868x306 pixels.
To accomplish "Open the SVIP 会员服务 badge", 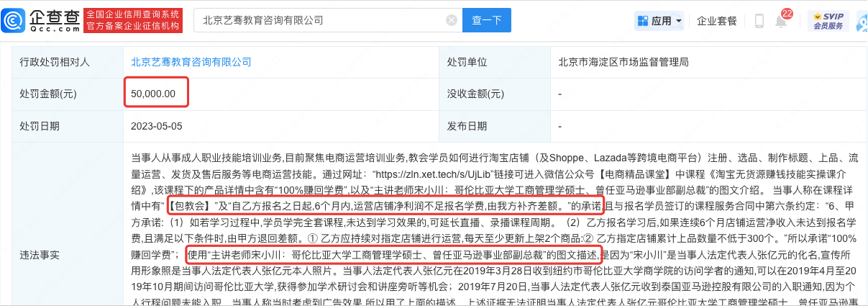I will [828, 21].
